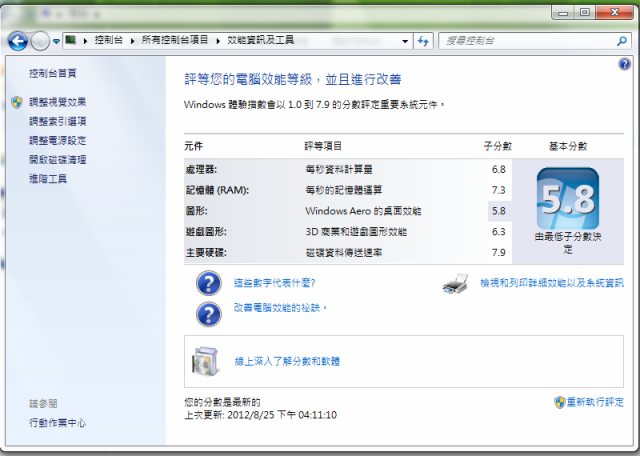640x456 pixels.
Task: Click Windows Aero 的桌面效能 description
Action: tap(363, 211)
